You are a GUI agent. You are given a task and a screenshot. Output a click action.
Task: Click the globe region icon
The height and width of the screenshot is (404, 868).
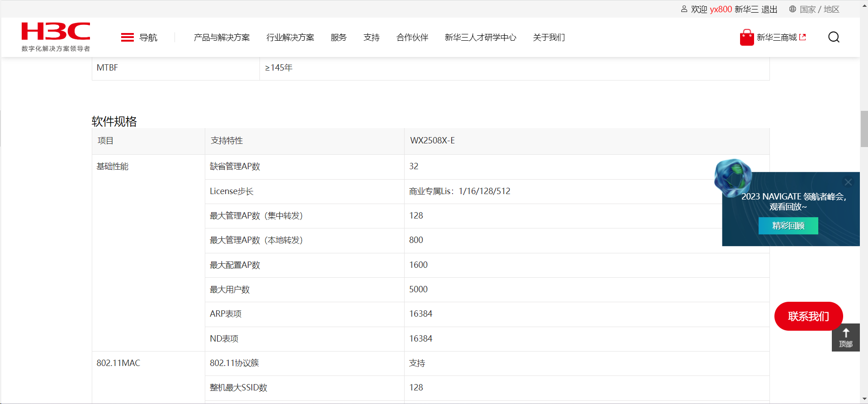793,9
